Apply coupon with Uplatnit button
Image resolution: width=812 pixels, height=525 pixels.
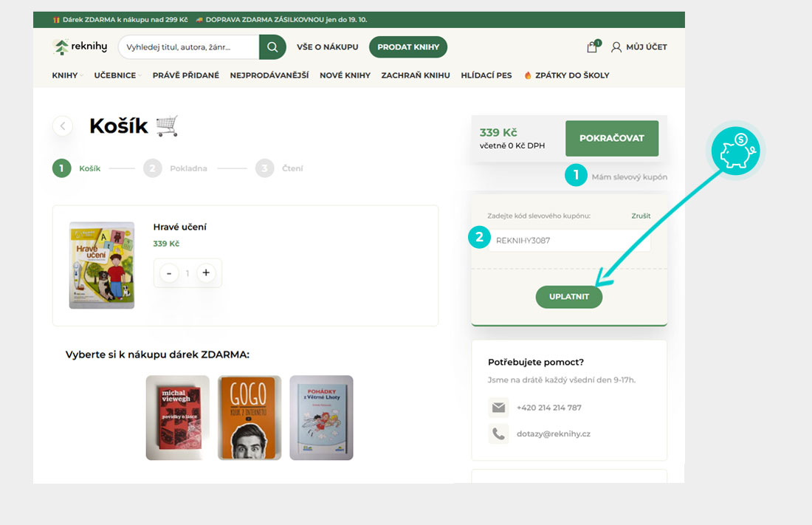pos(568,297)
